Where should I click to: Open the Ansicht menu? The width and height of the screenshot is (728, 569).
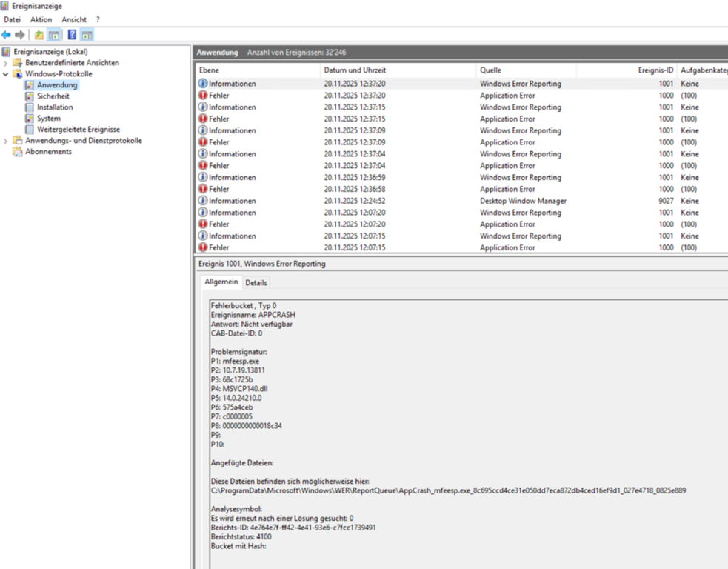[74, 19]
